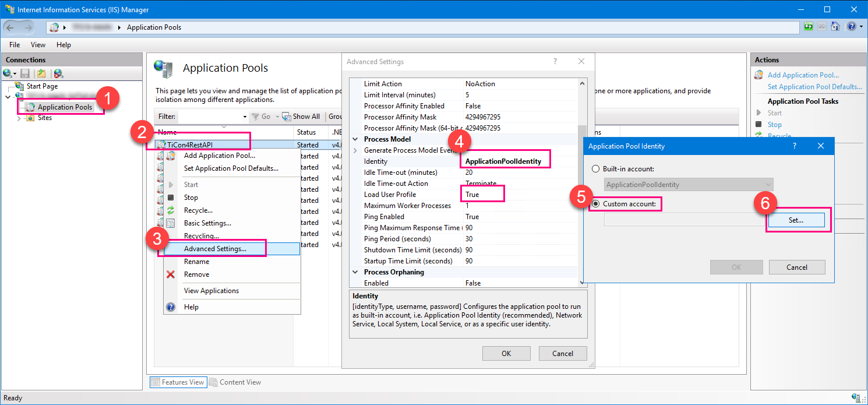
Task: Switch to the Content View tab
Action: [235, 382]
